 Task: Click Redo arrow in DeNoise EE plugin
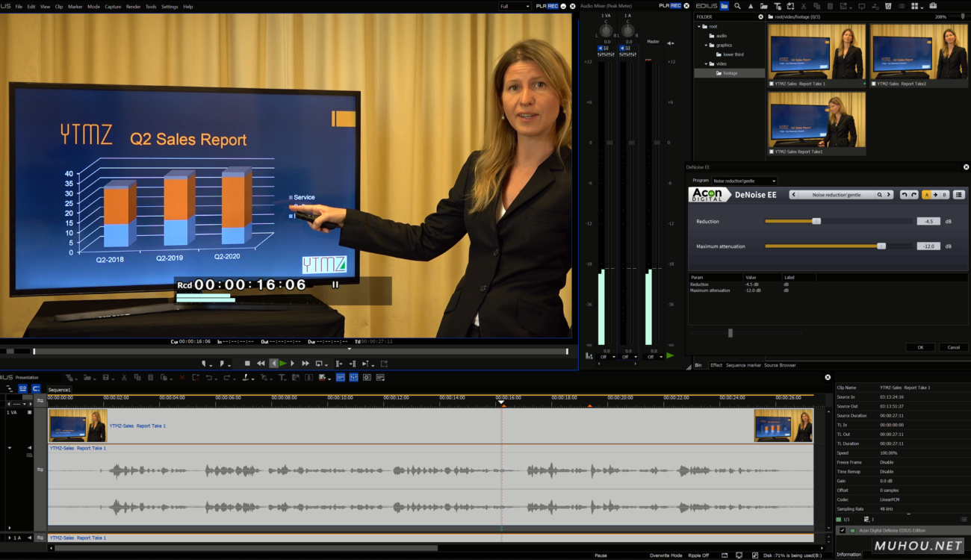pos(913,195)
